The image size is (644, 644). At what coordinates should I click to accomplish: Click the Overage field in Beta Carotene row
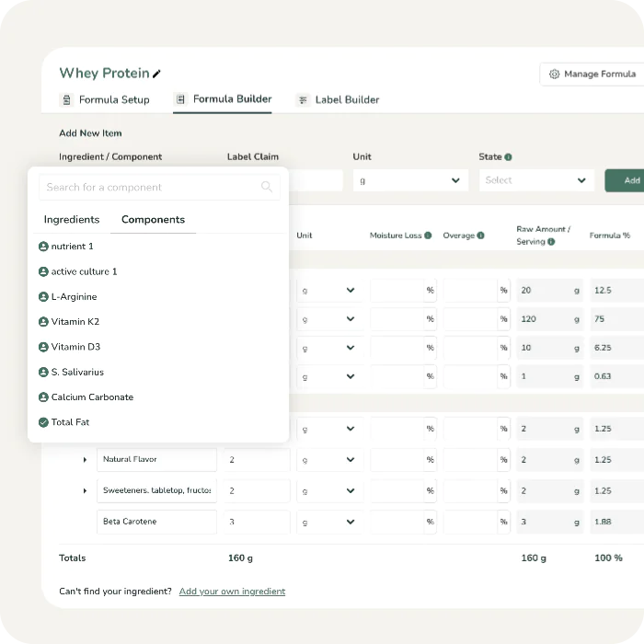(471, 522)
